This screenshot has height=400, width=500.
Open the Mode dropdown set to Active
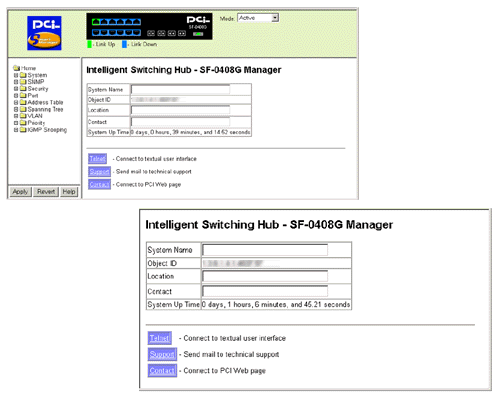pos(258,18)
